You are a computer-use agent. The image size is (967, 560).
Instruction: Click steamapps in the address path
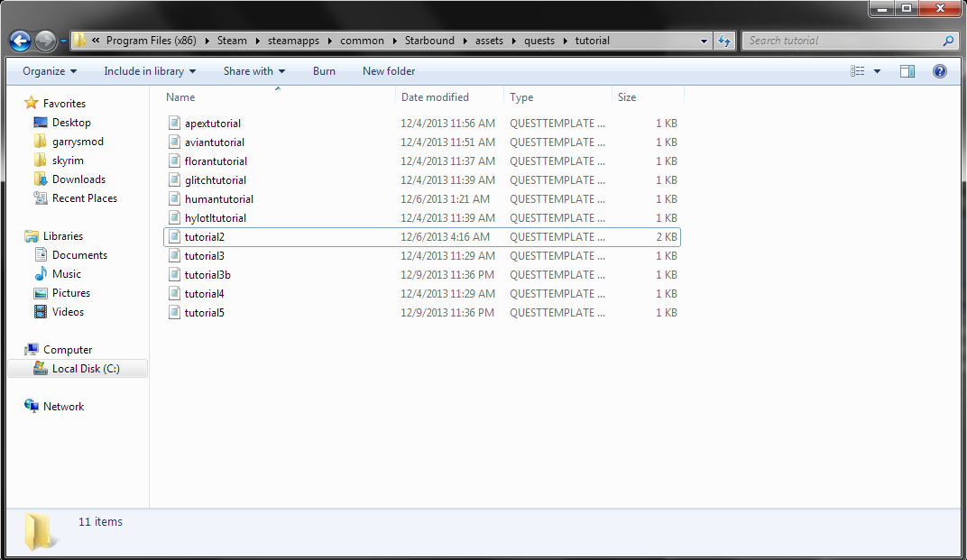click(293, 41)
